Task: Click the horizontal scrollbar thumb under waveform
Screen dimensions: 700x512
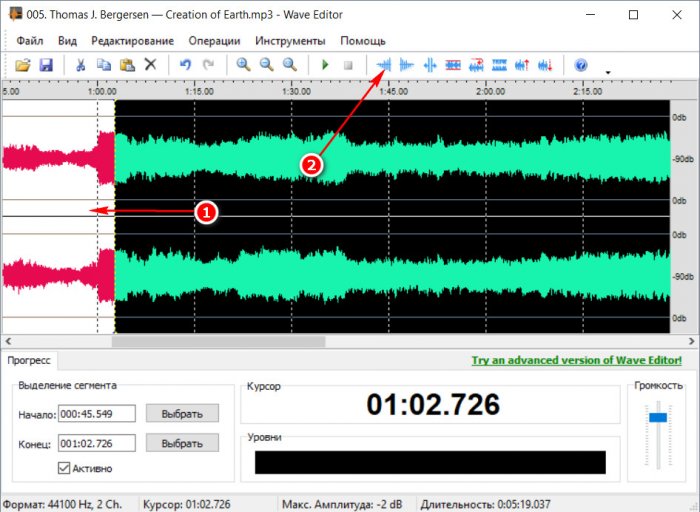Action: [218, 341]
